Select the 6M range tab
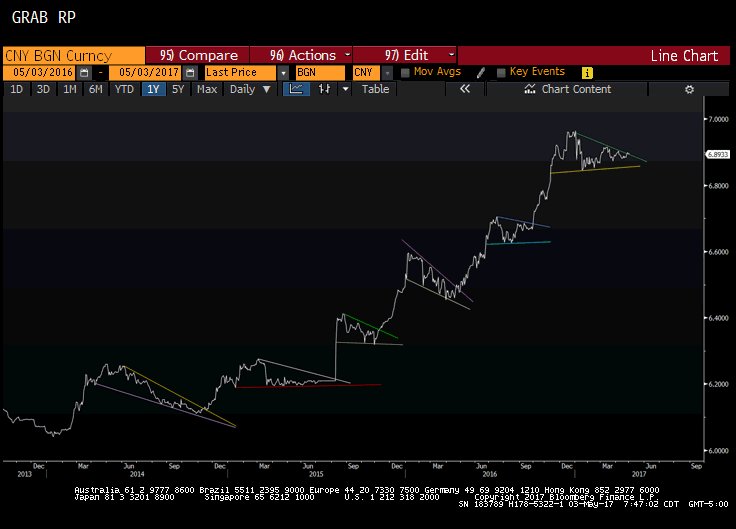Screen dimensions: 736x529 96,89
